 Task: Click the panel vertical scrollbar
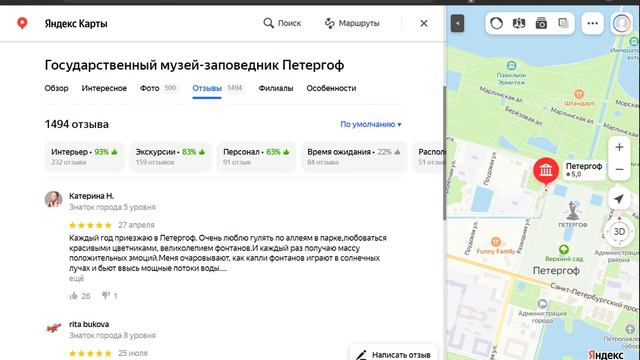pos(444,153)
